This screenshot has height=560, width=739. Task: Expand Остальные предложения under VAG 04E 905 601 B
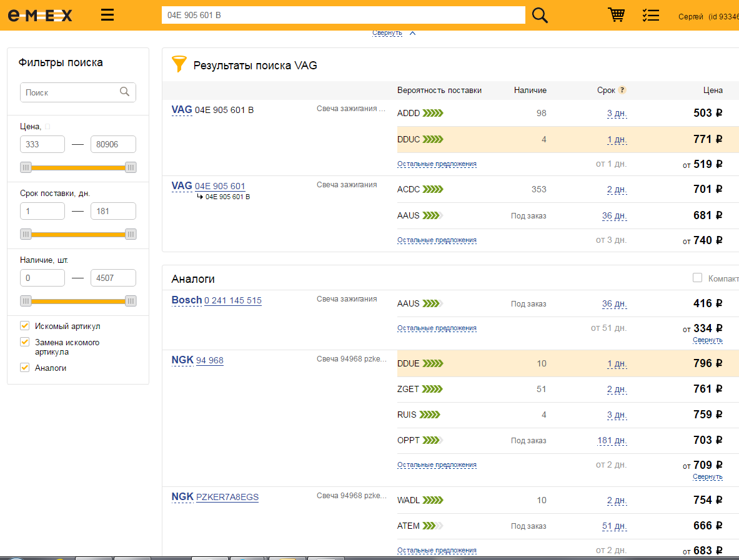click(437, 164)
